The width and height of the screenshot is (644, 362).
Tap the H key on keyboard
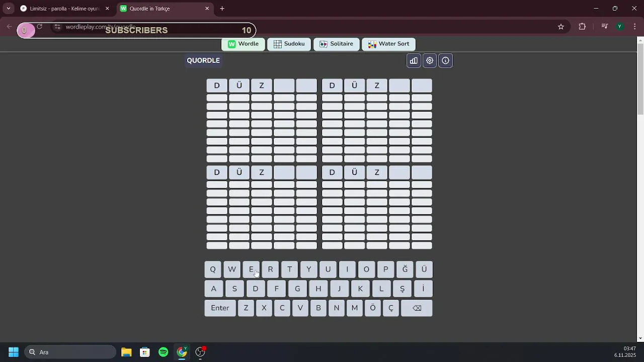pos(318,289)
